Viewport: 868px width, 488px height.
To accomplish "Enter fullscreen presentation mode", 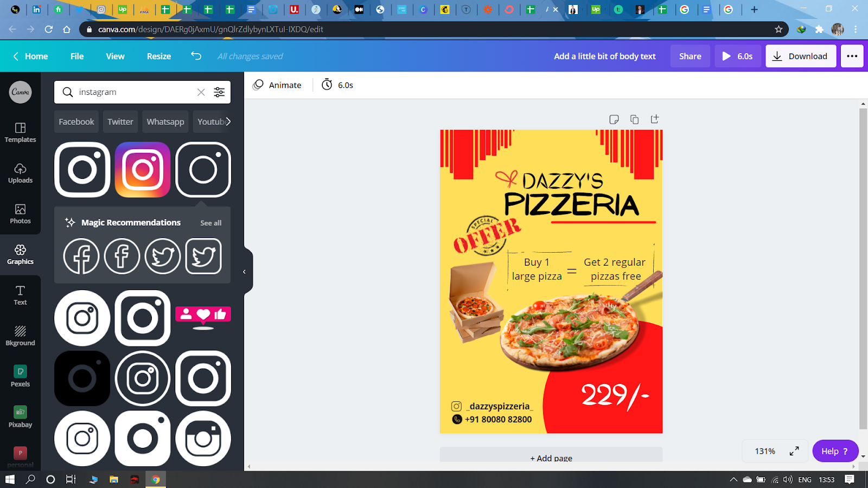I will tap(794, 451).
